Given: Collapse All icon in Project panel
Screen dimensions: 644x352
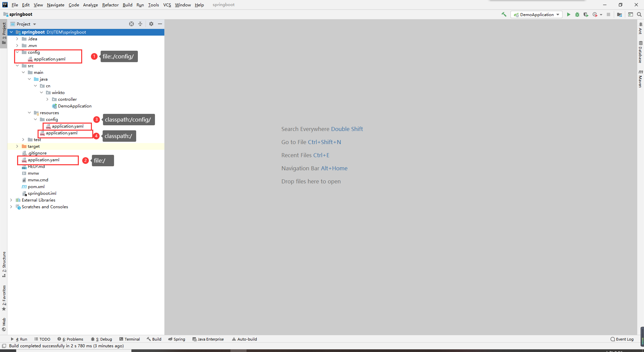Looking at the screenshot, I should 140,24.
